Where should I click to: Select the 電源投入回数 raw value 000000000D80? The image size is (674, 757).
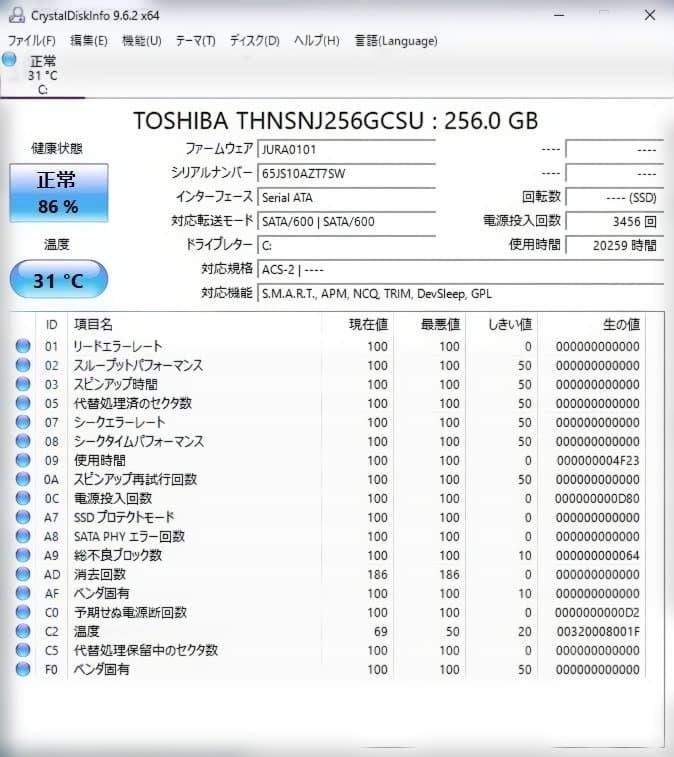597,498
